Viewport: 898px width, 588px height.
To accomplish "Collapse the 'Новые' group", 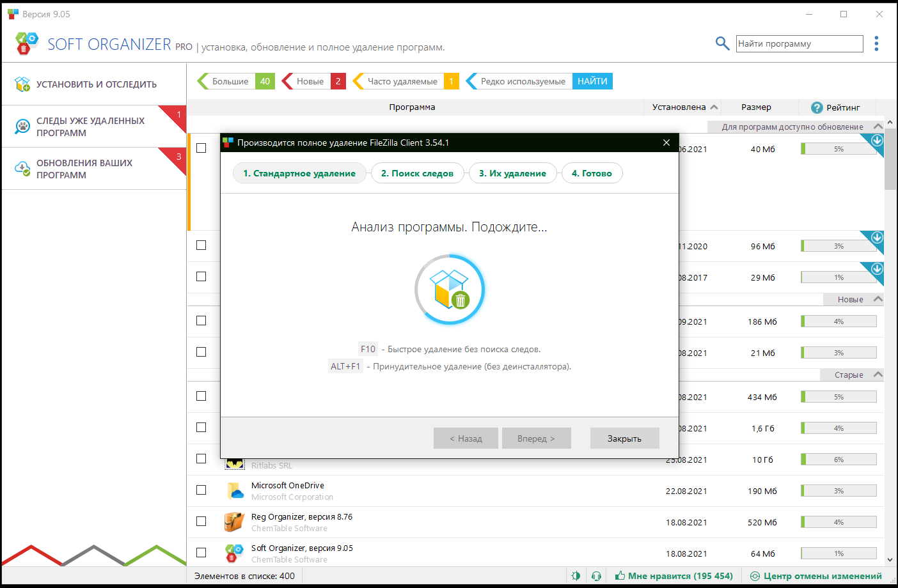I will coord(878,299).
